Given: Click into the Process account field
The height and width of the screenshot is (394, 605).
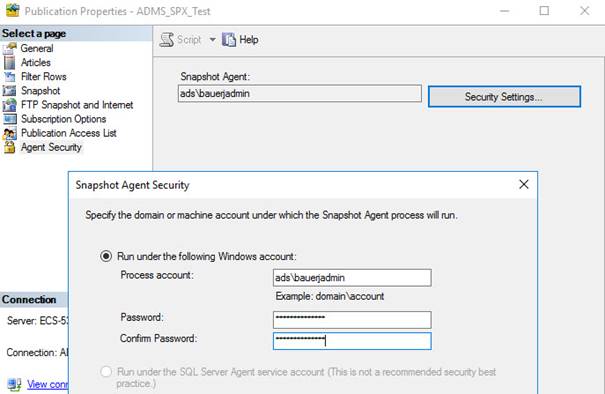Looking at the screenshot, I should [352, 278].
